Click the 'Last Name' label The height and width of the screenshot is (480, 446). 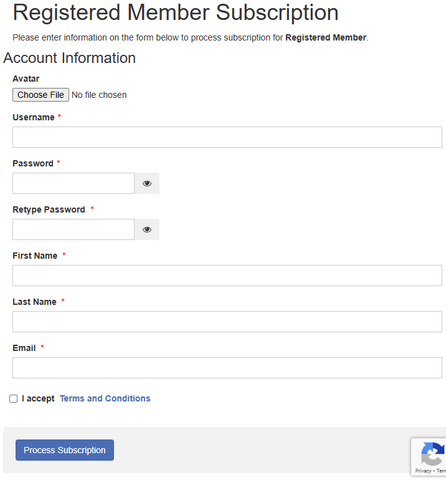34,302
